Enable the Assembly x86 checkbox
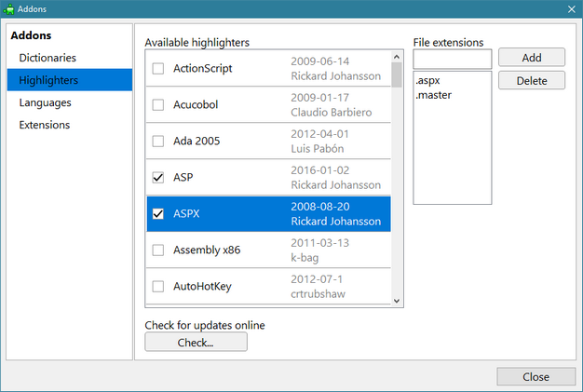This screenshot has height=392, width=583. [x=158, y=250]
